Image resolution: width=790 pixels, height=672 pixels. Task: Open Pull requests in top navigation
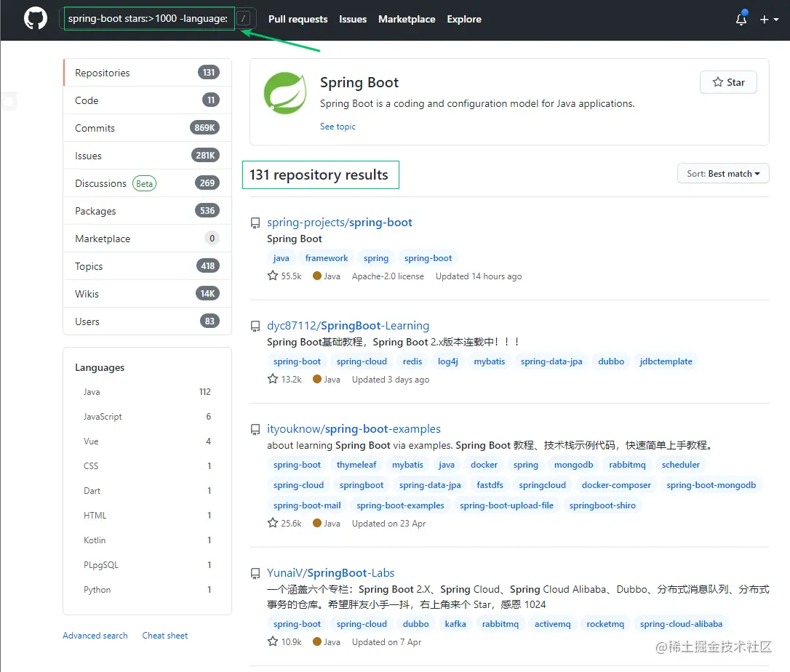pyautogui.click(x=298, y=19)
